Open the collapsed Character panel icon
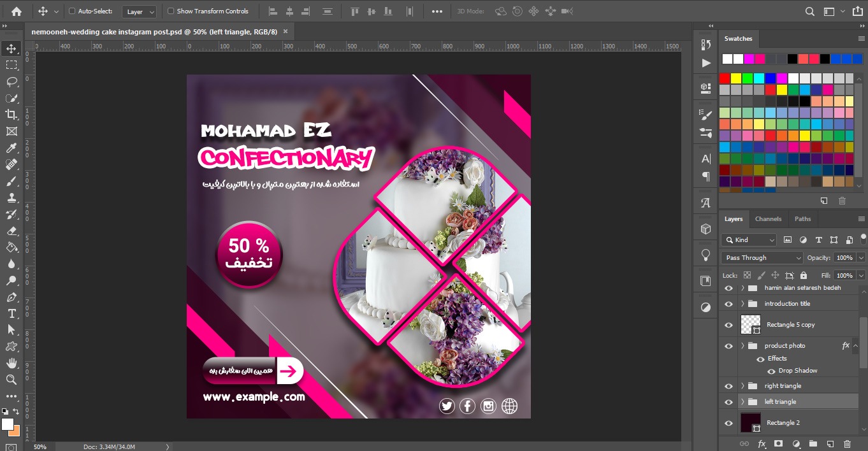Image resolution: width=868 pixels, height=451 pixels. click(x=706, y=159)
